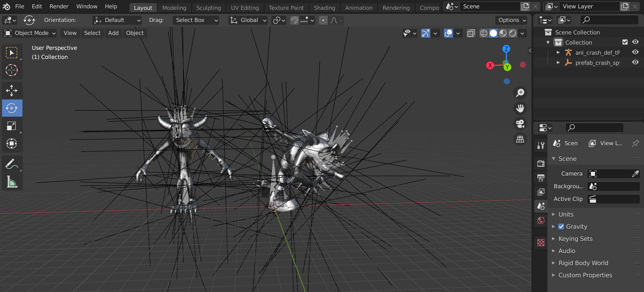Switch to wireframe viewport shading

click(484, 33)
